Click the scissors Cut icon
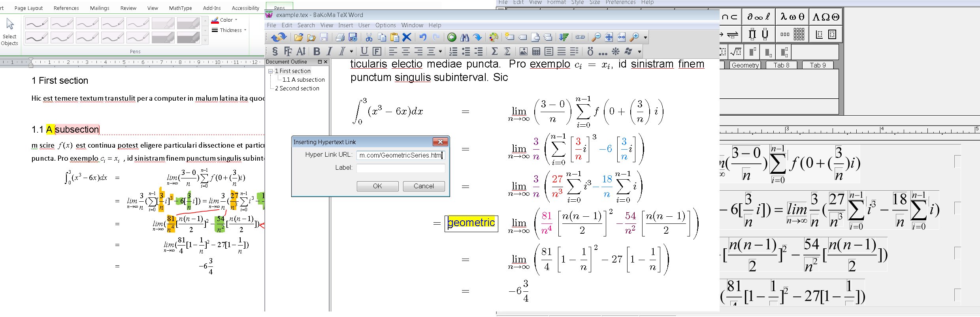980x317 pixels. [x=369, y=38]
